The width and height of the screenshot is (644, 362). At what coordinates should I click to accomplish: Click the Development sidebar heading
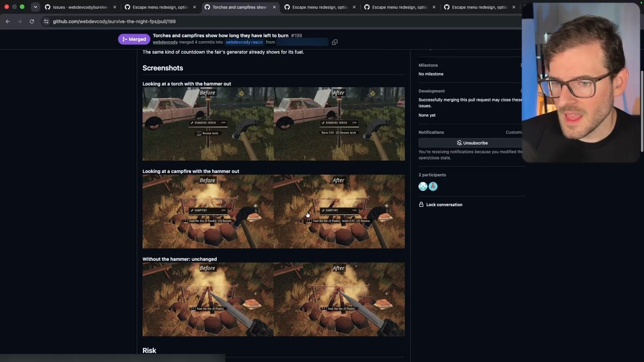(432, 91)
